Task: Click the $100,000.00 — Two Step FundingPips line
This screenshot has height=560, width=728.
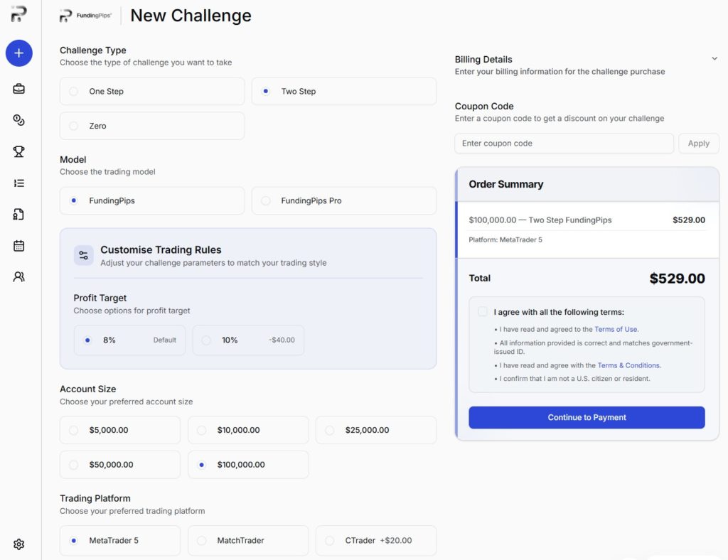Action: click(540, 220)
